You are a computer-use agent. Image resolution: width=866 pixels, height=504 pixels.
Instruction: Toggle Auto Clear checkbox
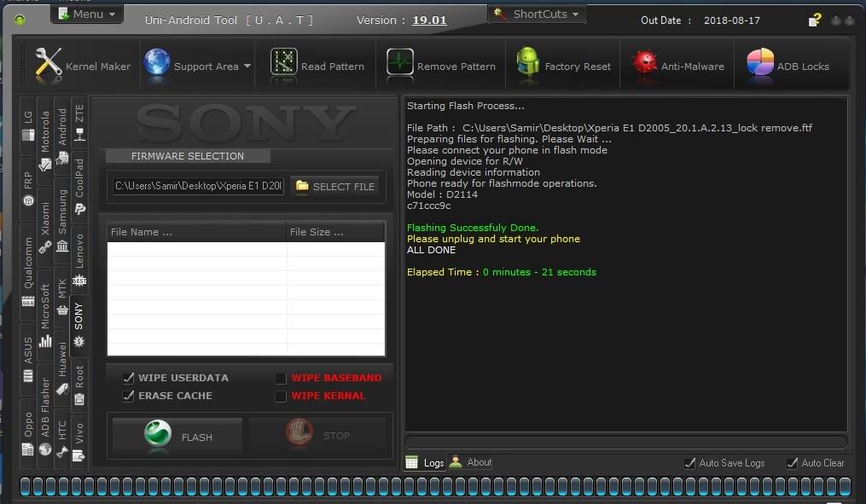coord(793,463)
